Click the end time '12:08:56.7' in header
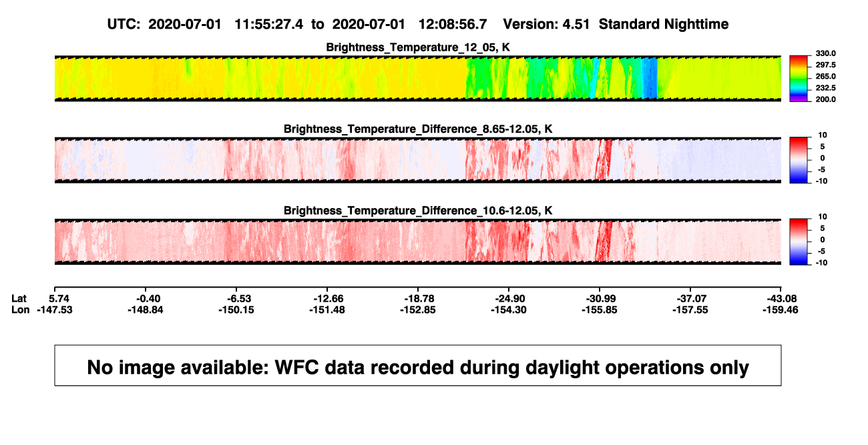The image size is (868, 445). pos(453,24)
